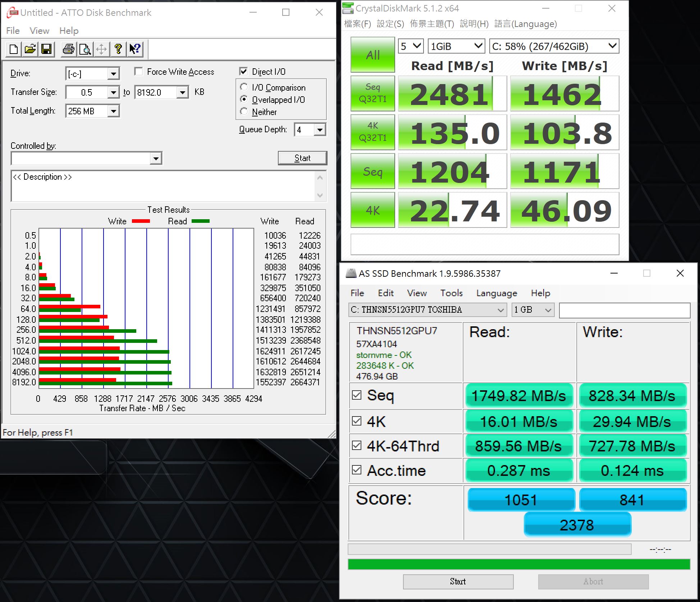
Task: Click description scrollbar down arrow
Action: [320, 196]
